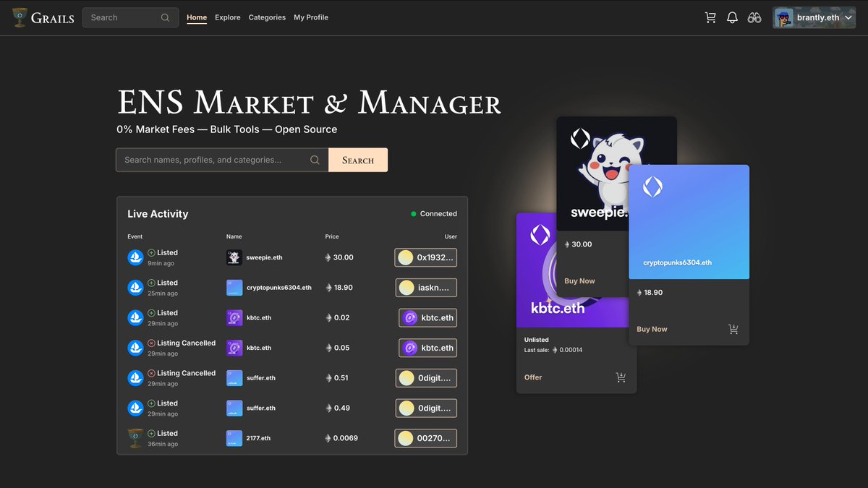Open cryptopunks6304.eth in the activity list
This screenshot has height=488, width=868.
click(x=279, y=288)
